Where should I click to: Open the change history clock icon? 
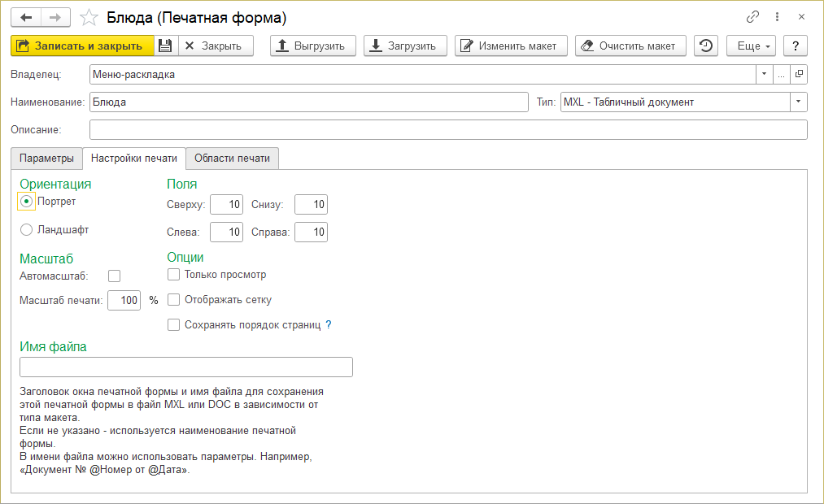coord(705,46)
